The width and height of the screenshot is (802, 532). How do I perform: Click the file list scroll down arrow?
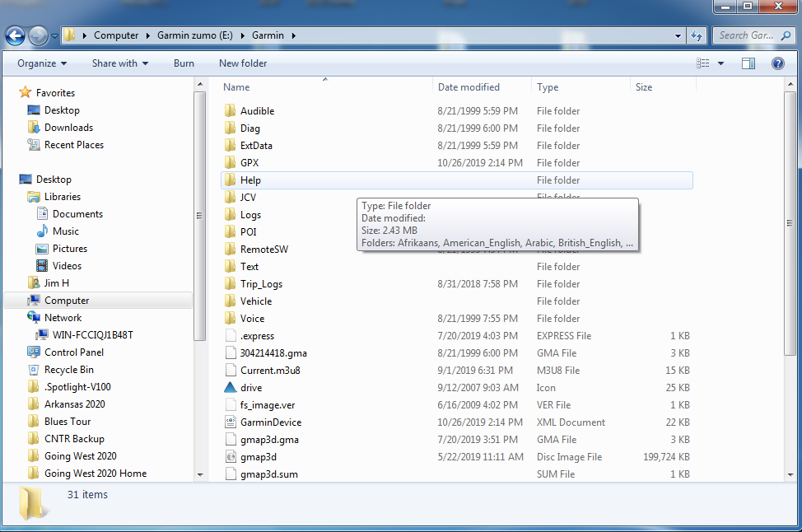click(x=790, y=474)
